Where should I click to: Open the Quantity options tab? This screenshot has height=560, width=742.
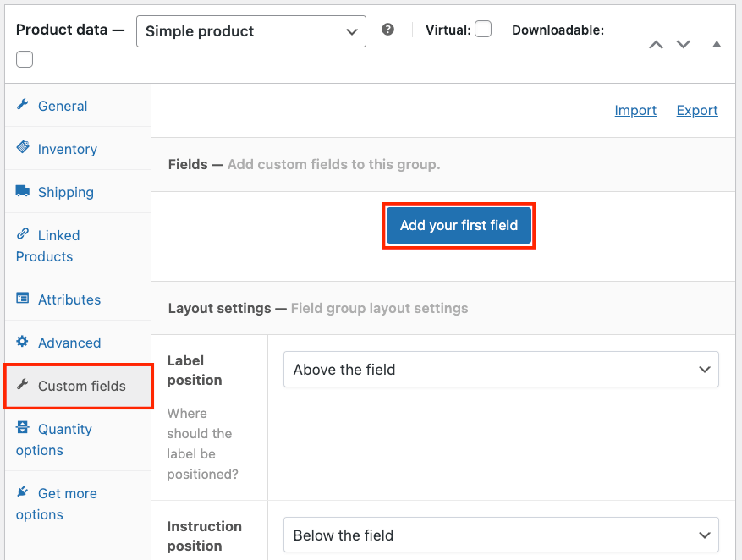coord(78,439)
